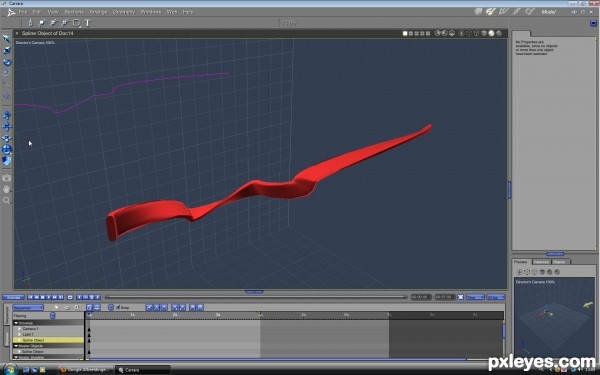
Task: Expand the highlighted Spline Object row
Action: coord(19,340)
